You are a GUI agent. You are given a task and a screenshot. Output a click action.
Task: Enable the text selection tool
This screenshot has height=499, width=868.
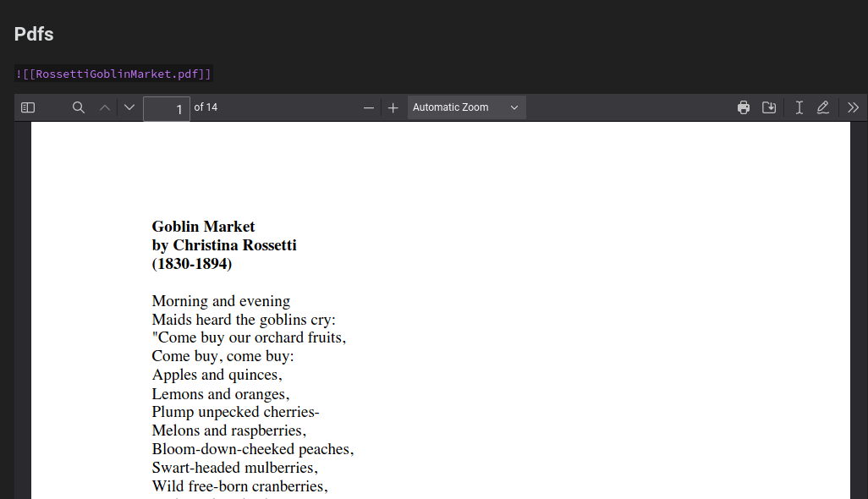coord(798,107)
